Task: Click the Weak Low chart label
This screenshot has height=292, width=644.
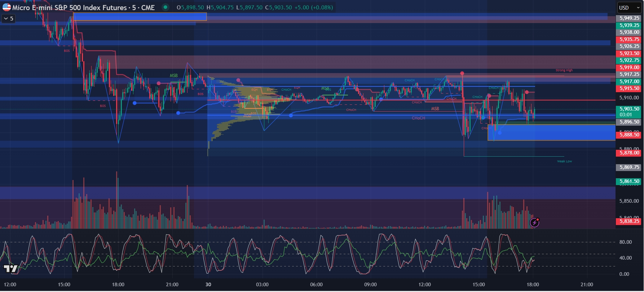Action: point(564,161)
